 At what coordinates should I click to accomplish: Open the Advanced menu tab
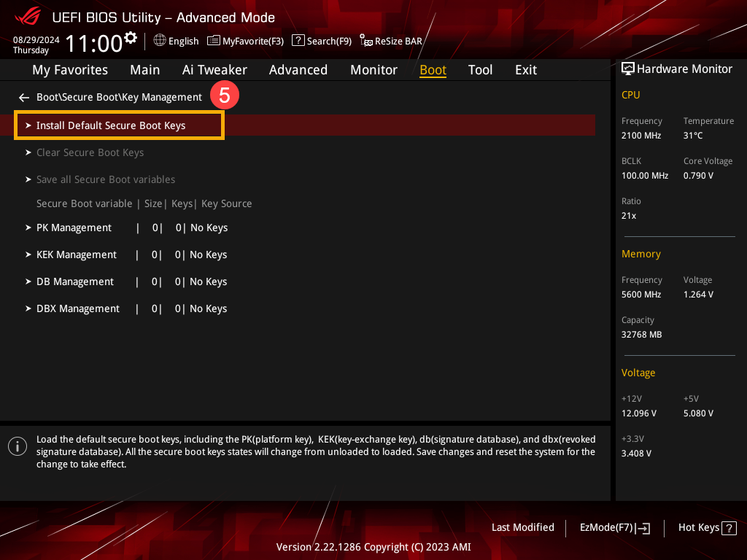298,70
